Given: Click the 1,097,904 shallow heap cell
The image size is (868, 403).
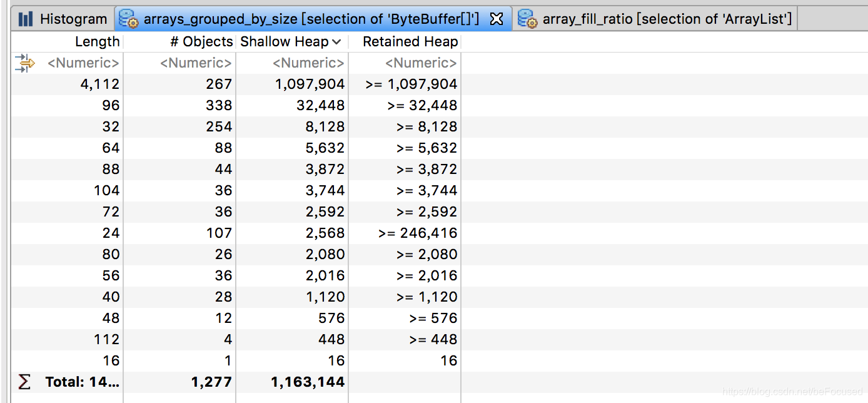Looking at the screenshot, I should pyautogui.click(x=310, y=84).
